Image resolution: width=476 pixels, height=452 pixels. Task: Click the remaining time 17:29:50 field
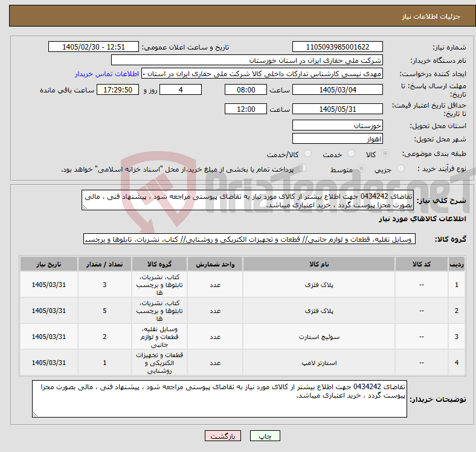[x=118, y=89]
